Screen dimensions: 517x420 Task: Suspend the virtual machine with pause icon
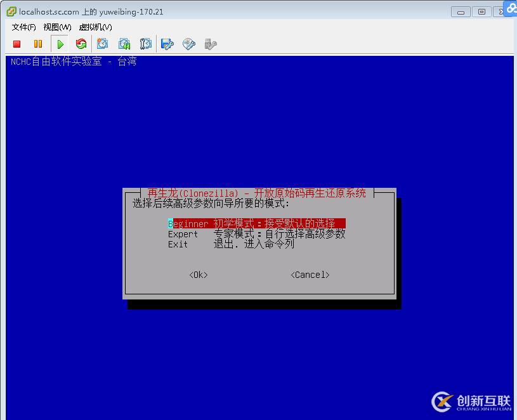point(39,43)
